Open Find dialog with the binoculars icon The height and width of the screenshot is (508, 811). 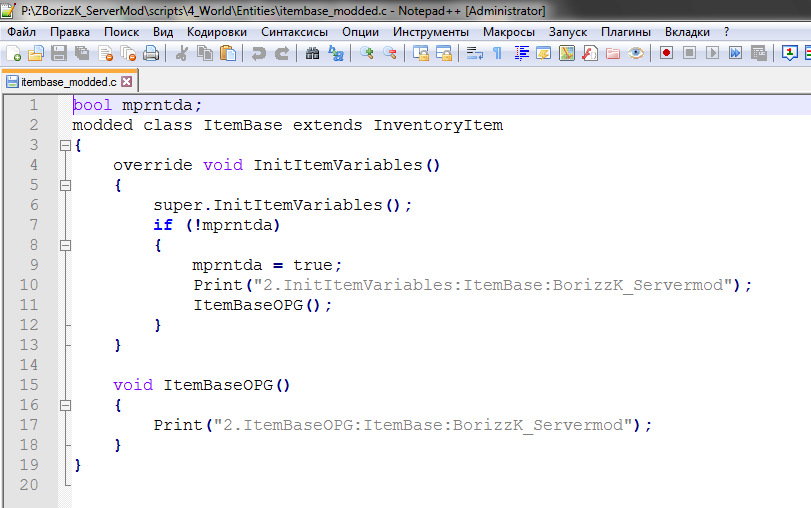tap(312, 53)
